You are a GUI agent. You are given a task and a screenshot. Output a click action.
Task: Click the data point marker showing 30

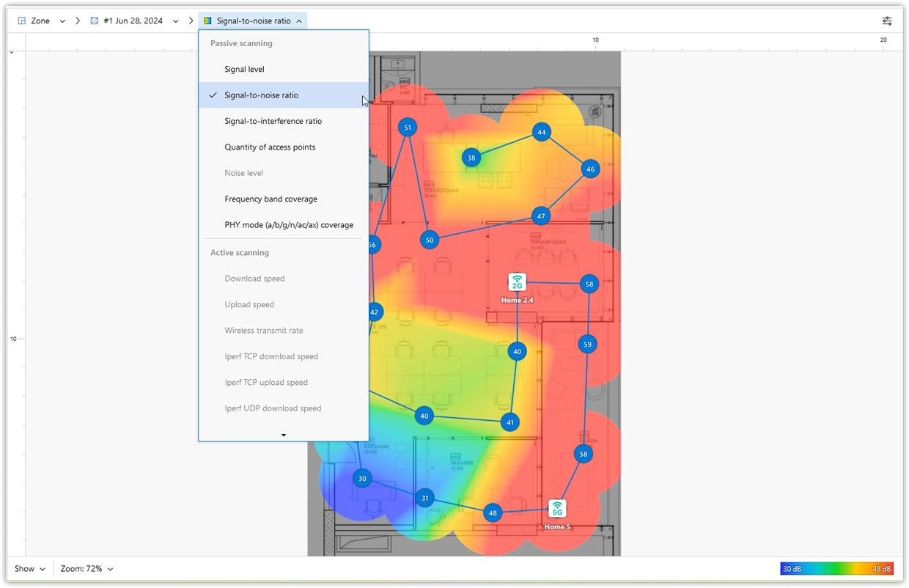point(361,478)
